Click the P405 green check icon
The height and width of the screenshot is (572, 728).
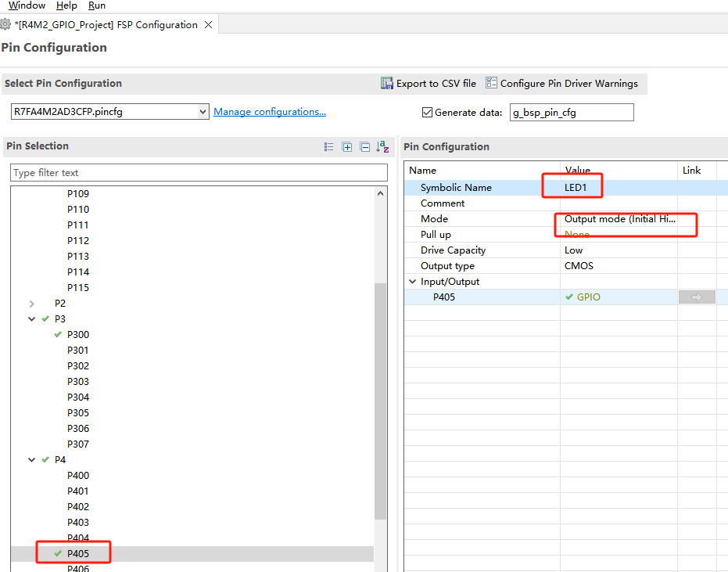coord(58,553)
